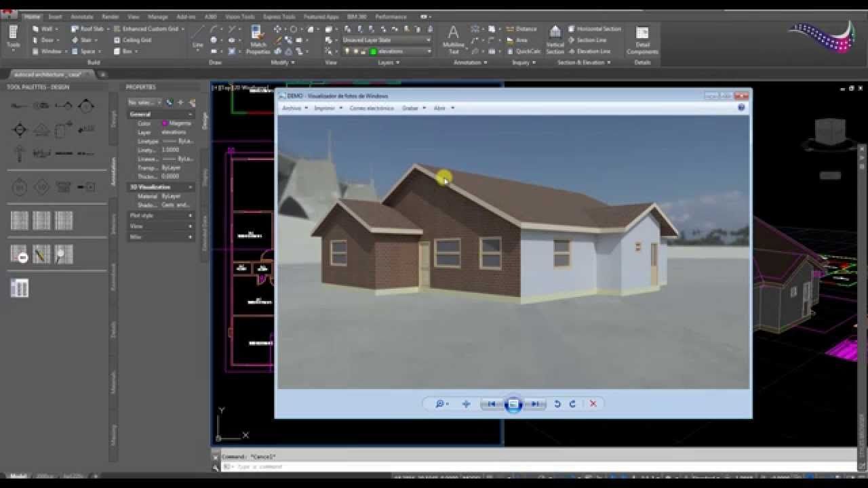Viewport: 868px width, 488px height.
Task: Click the command line input field
Action: (475, 466)
